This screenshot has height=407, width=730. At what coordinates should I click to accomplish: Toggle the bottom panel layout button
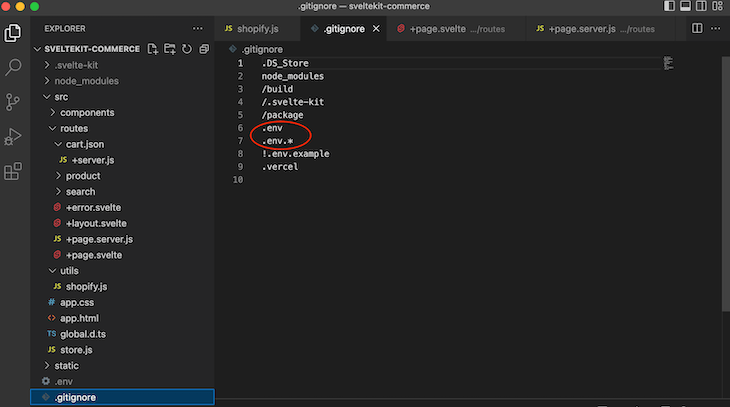(684, 6)
